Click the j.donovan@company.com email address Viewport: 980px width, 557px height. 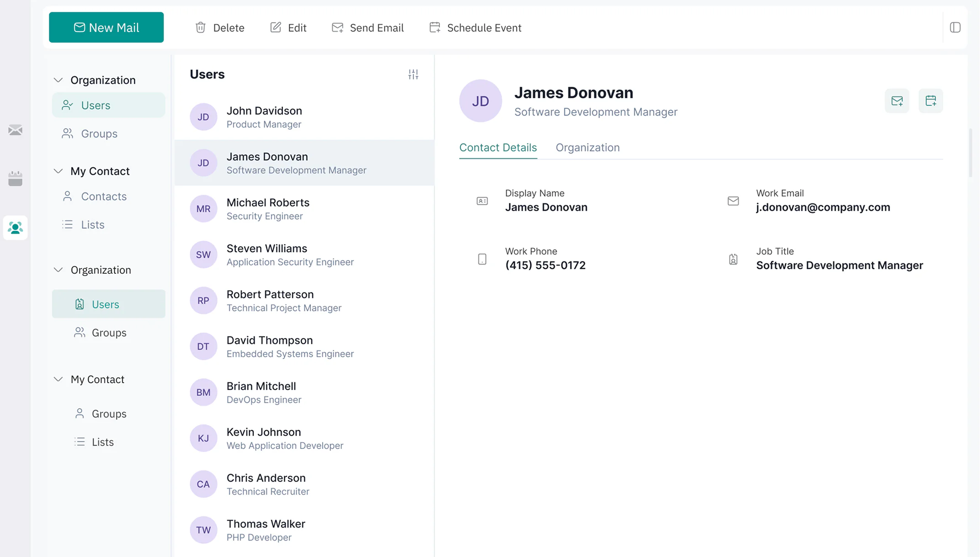click(823, 207)
